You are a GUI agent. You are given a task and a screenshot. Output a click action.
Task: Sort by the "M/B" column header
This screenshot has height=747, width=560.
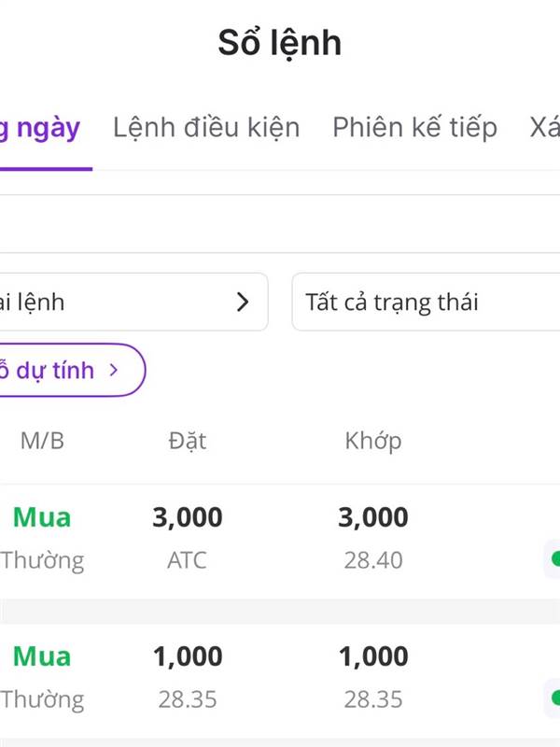click(x=42, y=441)
